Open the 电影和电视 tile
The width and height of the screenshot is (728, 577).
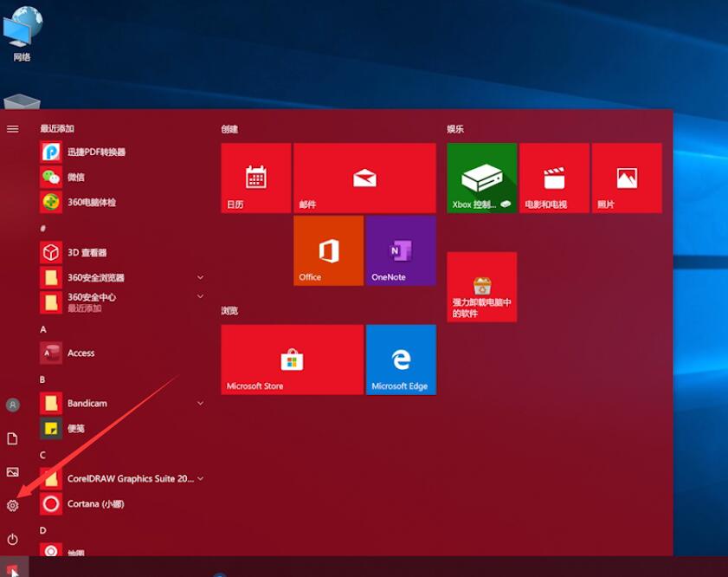click(x=554, y=178)
